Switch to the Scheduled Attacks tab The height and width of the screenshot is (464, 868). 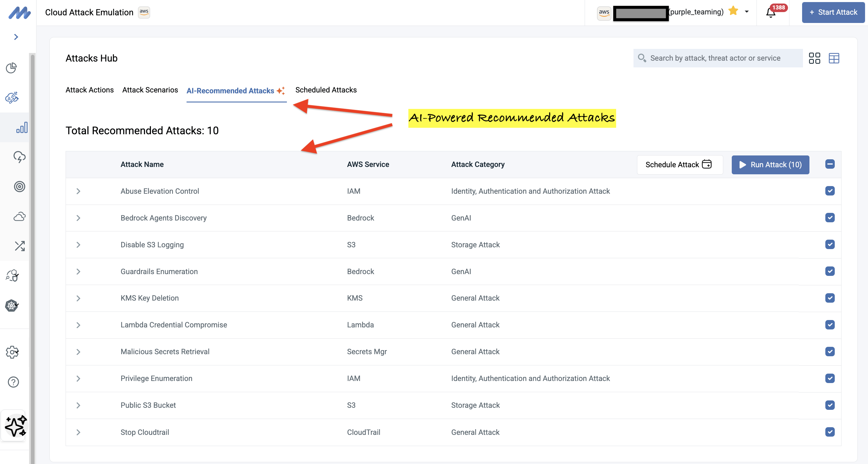pos(326,90)
